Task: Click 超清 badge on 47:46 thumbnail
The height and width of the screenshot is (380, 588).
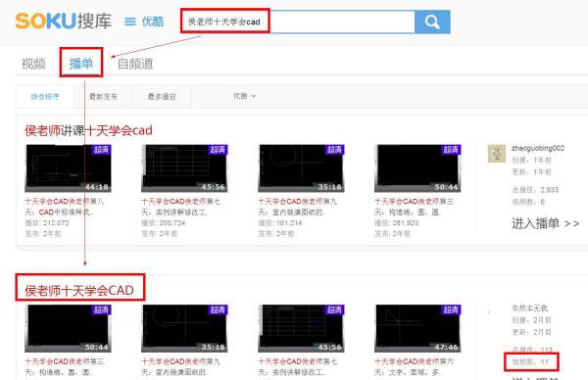Action: tap(451, 309)
